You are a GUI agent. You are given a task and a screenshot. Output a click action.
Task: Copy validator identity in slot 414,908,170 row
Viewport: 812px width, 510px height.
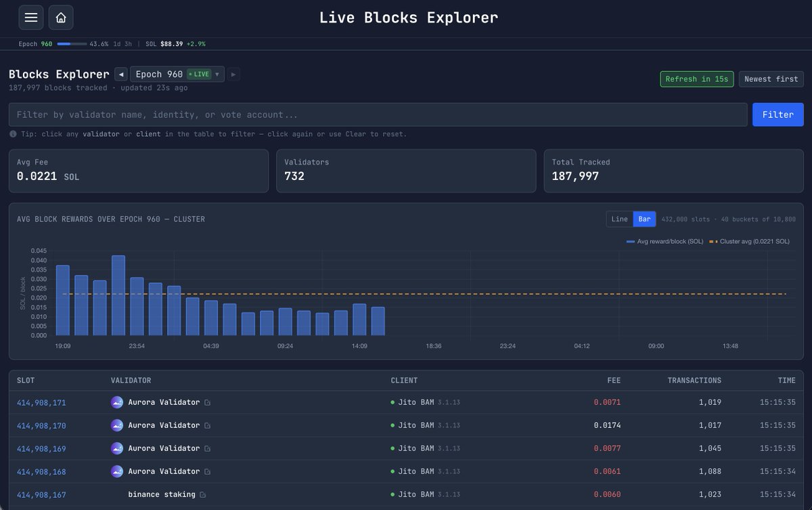pyautogui.click(x=207, y=426)
